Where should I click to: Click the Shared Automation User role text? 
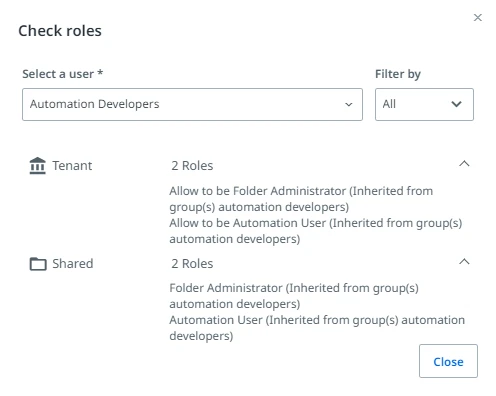tap(317, 328)
